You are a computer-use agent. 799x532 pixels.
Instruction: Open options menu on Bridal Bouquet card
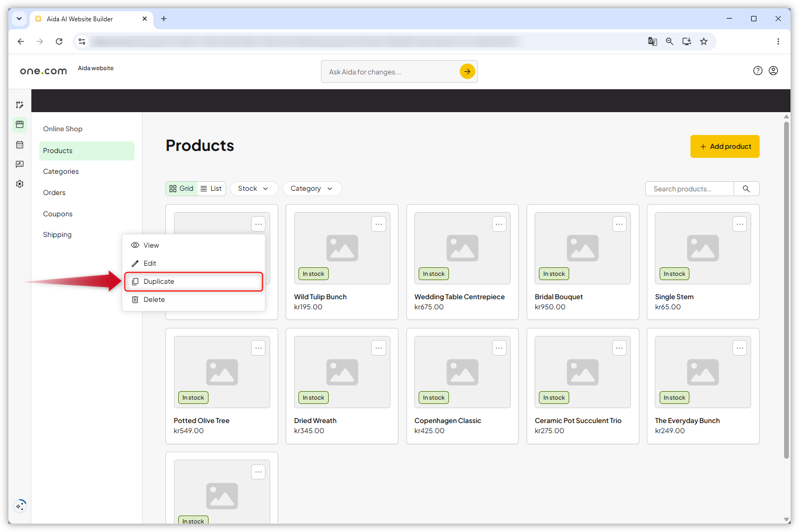(x=619, y=224)
